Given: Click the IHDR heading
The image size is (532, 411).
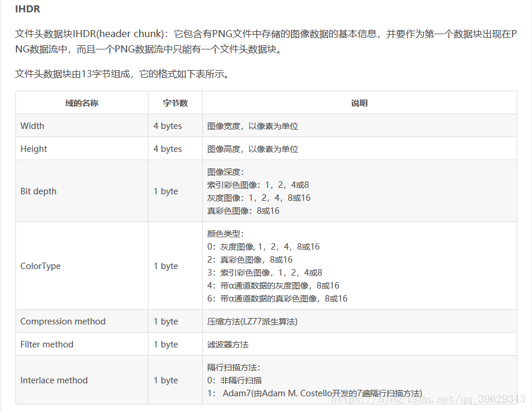Looking at the screenshot, I should [x=28, y=9].
